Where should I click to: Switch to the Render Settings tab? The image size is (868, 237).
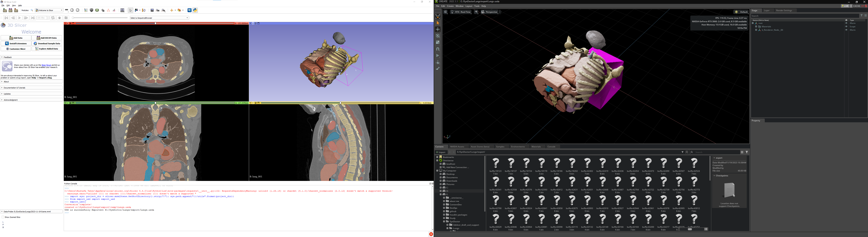[784, 11]
